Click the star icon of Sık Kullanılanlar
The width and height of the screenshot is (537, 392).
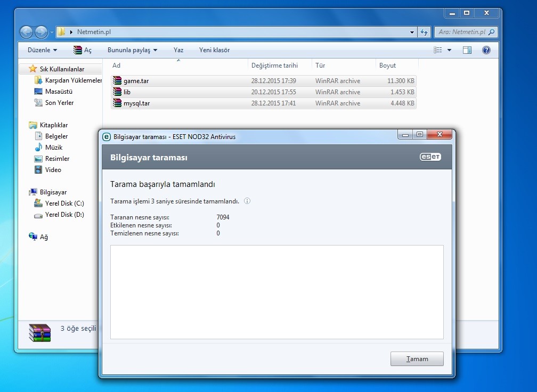click(33, 69)
